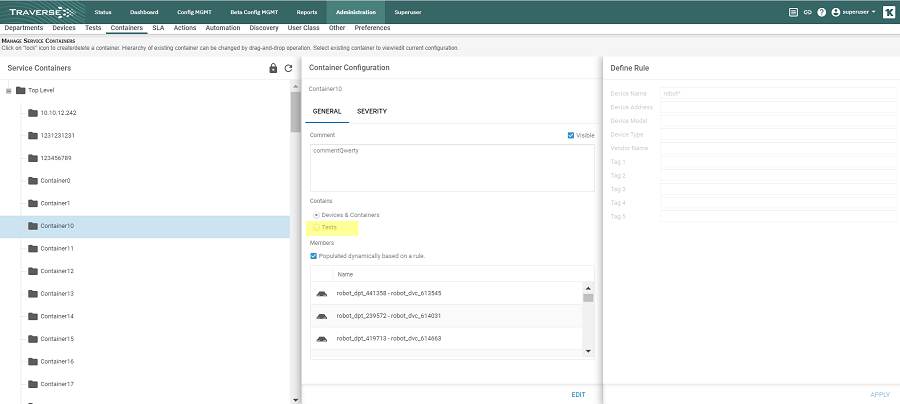The width and height of the screenshot is (900, 404).
Task: Click folder icon of Container14
Action: pyautogui.click(x=33, y=316)
